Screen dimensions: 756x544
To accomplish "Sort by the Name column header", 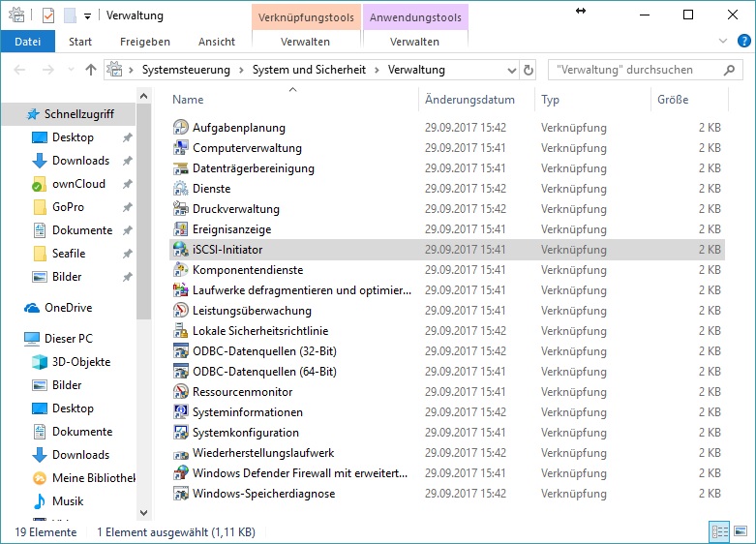I will point(293,100).
